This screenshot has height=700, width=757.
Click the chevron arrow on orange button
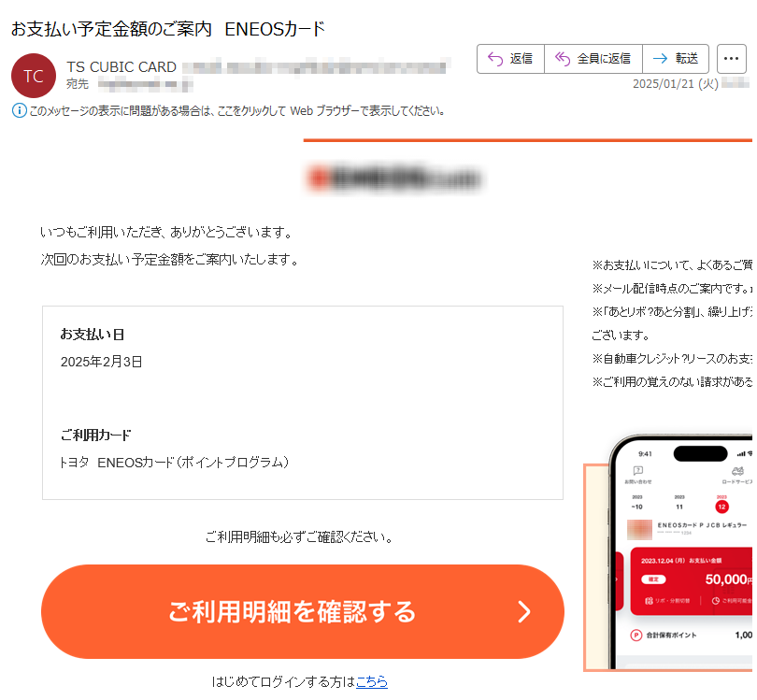click(524, 611)
